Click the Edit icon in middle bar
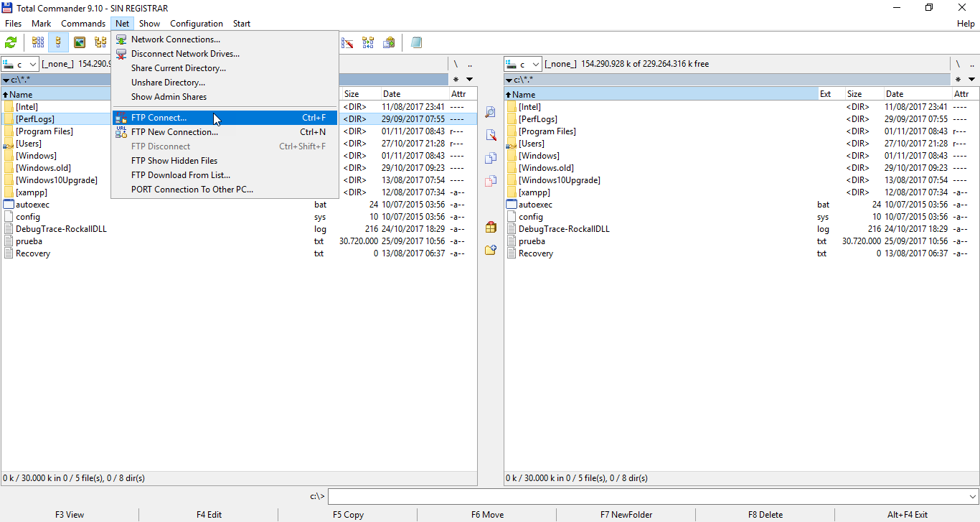Image resolution: width=980 pixels, height=522 pixels. tap(491, 135)
